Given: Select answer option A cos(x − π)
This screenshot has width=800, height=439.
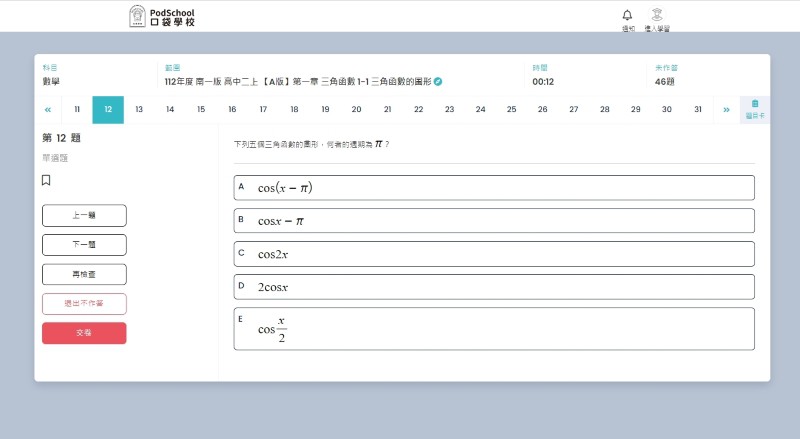Looking at the screenshot, I should coord(494,188).
